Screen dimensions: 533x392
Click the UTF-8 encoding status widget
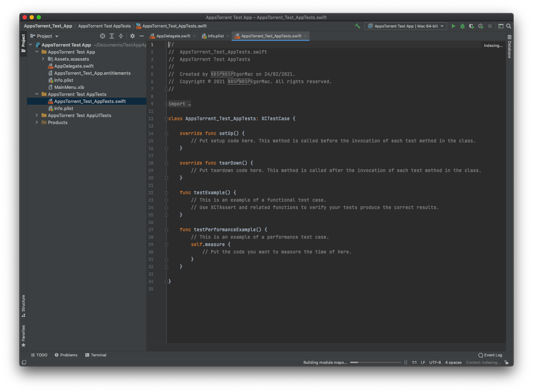pyautogui.click(x=435, y=362)
